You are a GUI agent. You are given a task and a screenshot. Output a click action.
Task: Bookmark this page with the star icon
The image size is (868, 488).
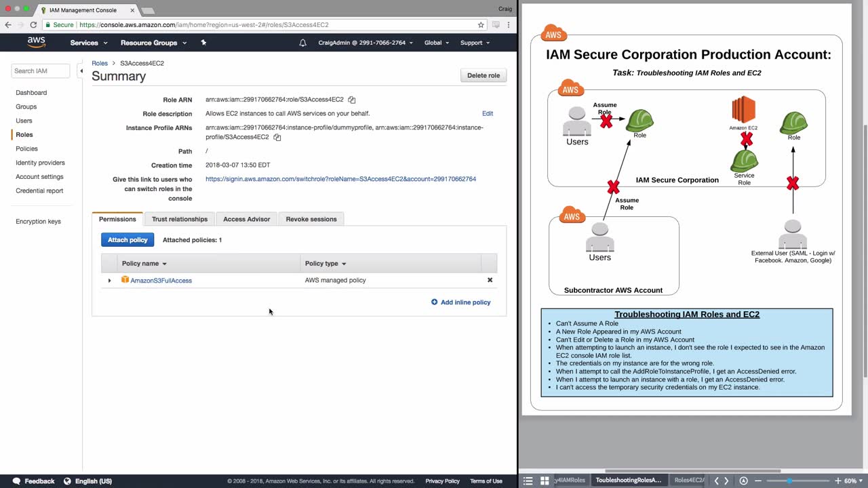(481, 24)
